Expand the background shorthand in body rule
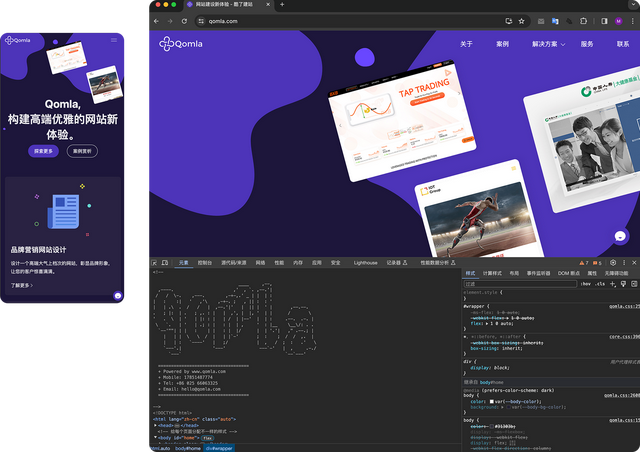Screen dimensions: 640x452 click(x=502, y=407)
